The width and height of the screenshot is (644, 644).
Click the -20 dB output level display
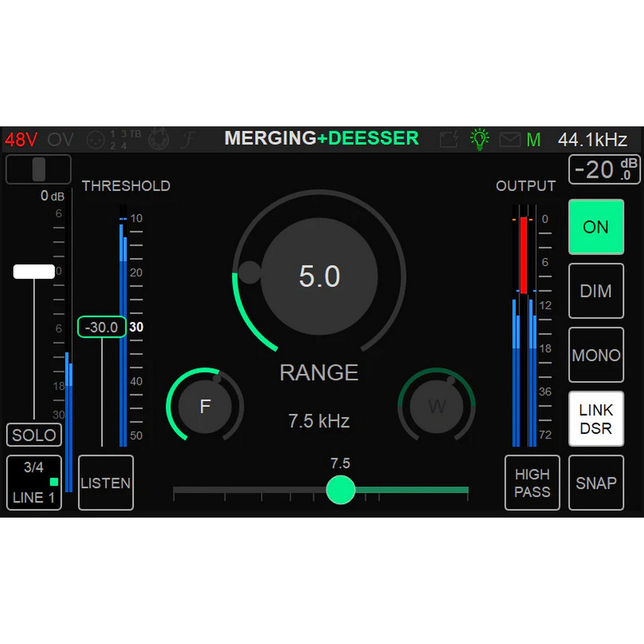coord(604,169)
